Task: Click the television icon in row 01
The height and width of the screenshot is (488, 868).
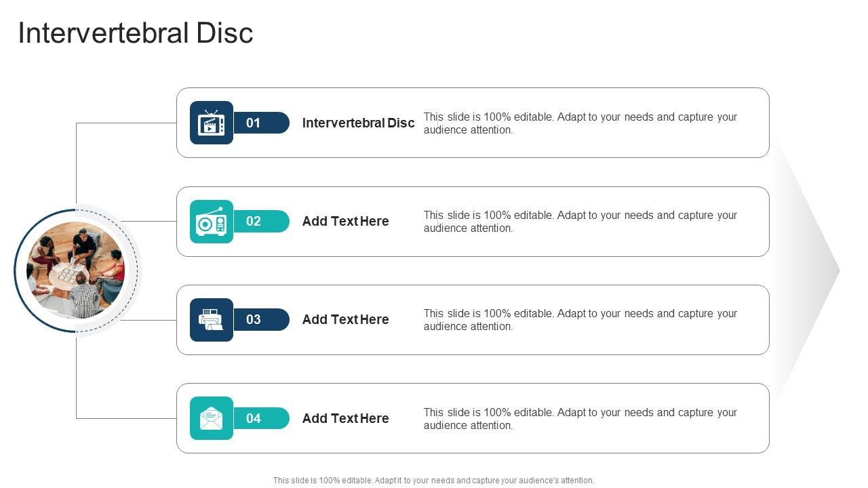Action: (x=212, y=123)
